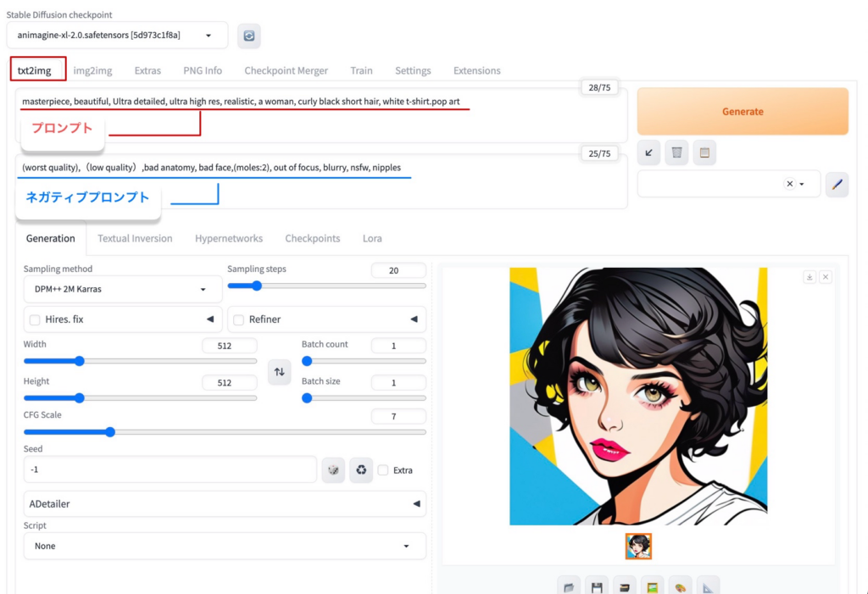This screenshot has width=868, height=594.
Task: Switch to the img2img tab
Action: [92, 70]
